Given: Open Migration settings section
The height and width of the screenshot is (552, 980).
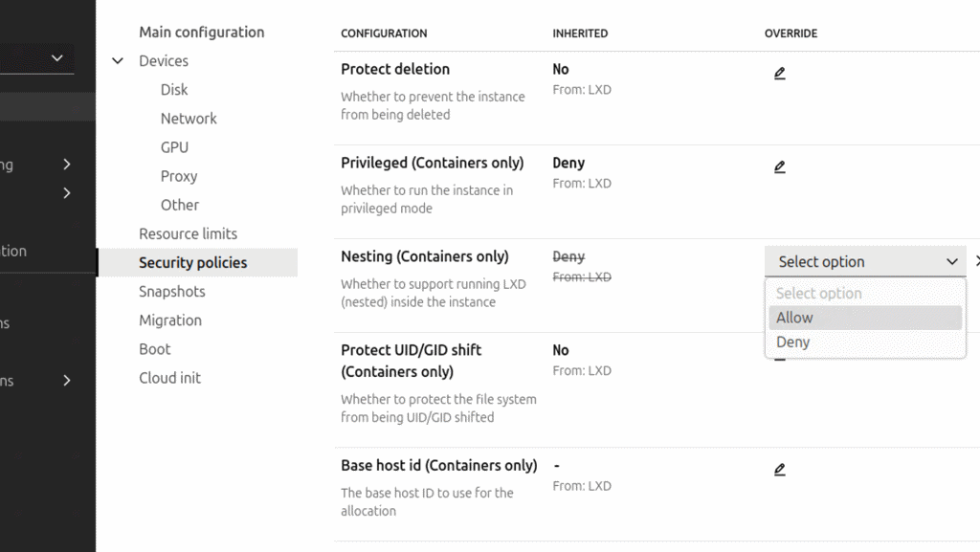Looking at the screenshot, I should point(170,320).
